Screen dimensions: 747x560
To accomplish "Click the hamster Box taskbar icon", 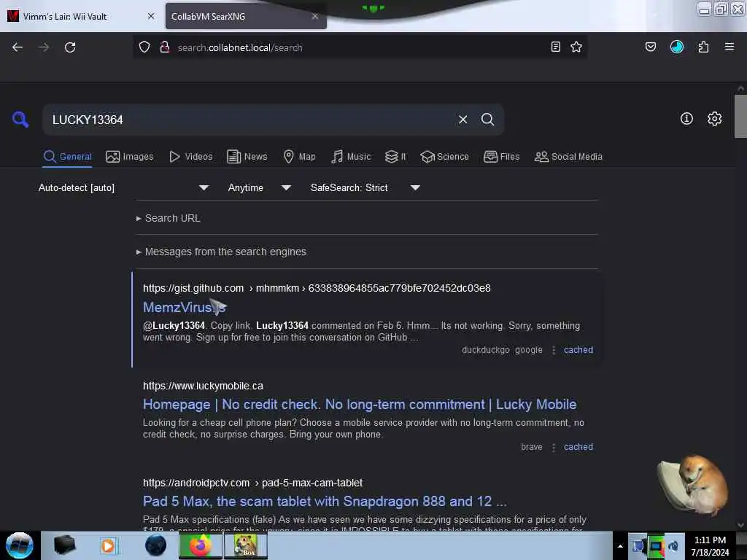I will click(246, 545).
